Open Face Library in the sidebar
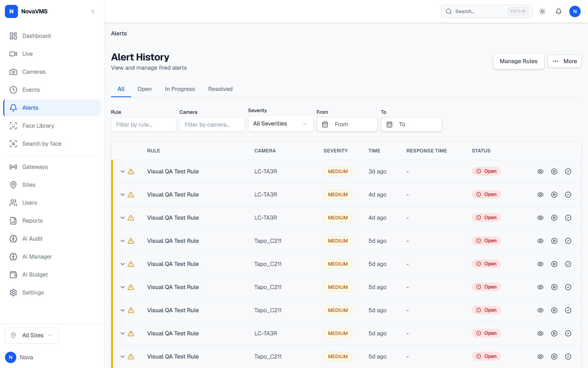Viewport: 588px width, 368px height. pyautogui.click(x=52, y=126)
